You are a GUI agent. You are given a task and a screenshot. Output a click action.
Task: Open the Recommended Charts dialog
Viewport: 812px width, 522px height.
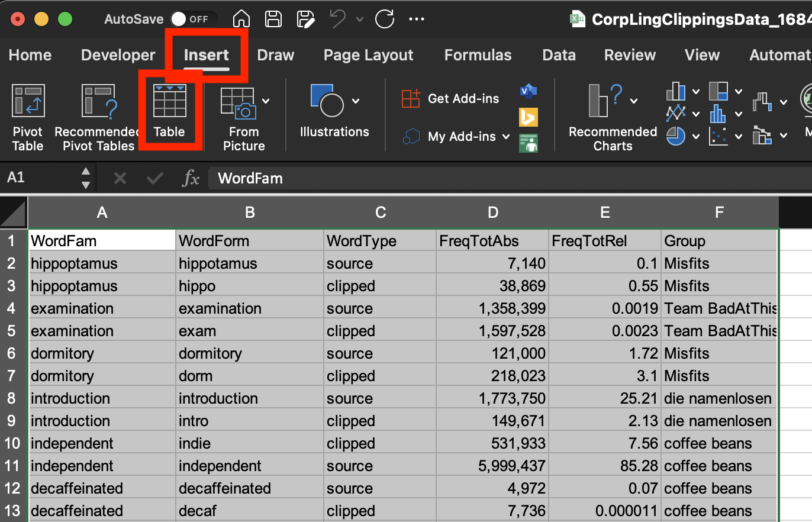tap(613, 117)
